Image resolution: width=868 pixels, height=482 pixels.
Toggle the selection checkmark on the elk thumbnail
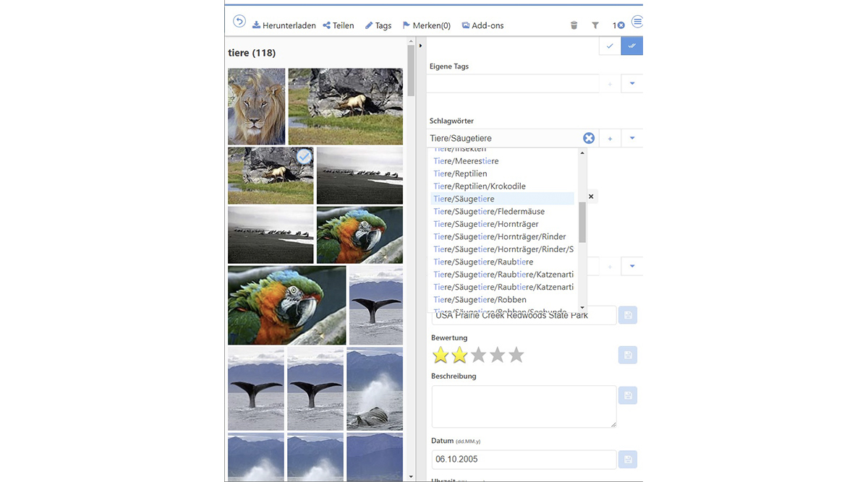click(305, 157)
